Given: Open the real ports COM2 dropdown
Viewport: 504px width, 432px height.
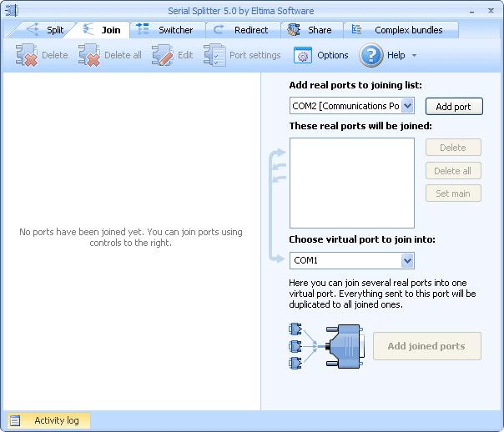Looking at the screenshot, I should pyautogui.click(x=407, y=106).
